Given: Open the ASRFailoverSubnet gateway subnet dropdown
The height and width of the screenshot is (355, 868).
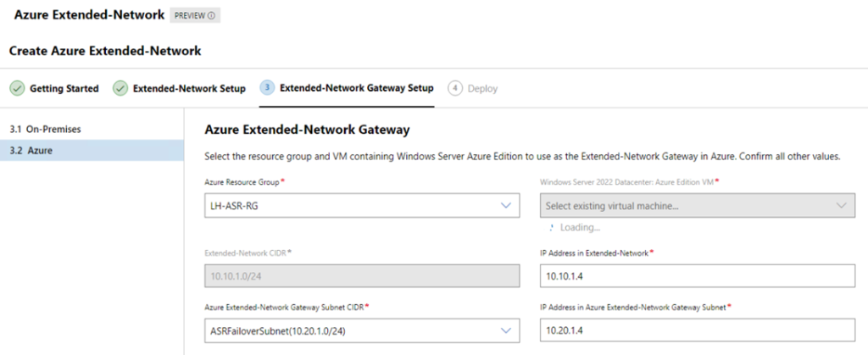Looking at the screenshot, I should [362, 330].
